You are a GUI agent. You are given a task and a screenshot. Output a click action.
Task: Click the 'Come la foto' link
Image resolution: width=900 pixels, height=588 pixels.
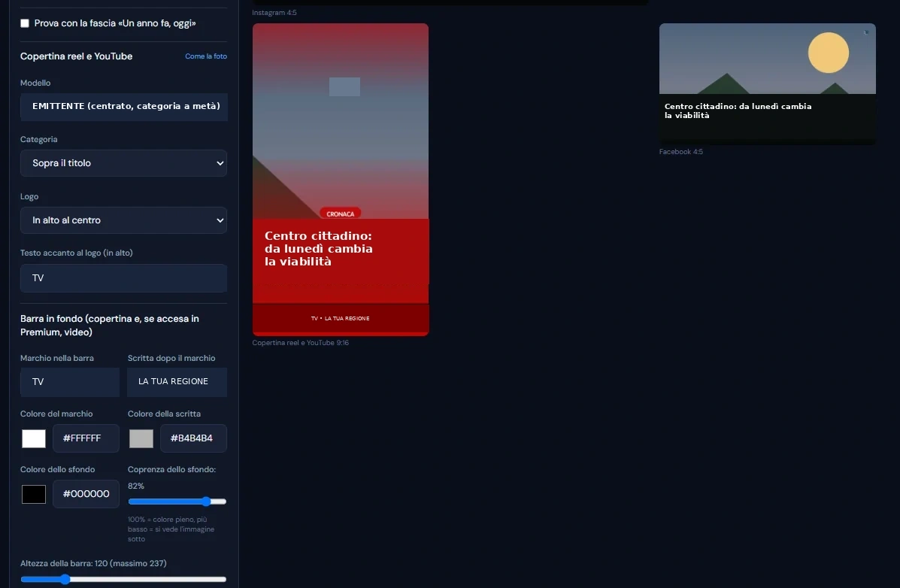[205, 56]
